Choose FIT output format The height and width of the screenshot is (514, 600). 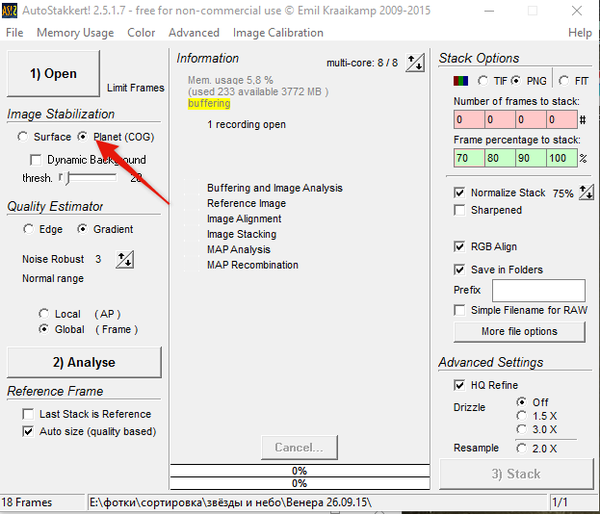click(x=565, y=81)
